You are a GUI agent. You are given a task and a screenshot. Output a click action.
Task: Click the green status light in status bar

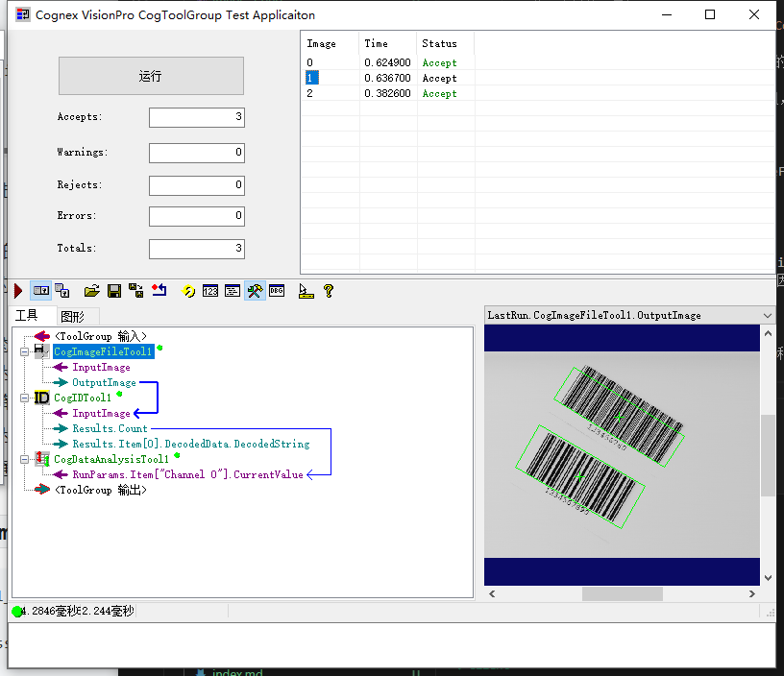[x=17, y=612]
